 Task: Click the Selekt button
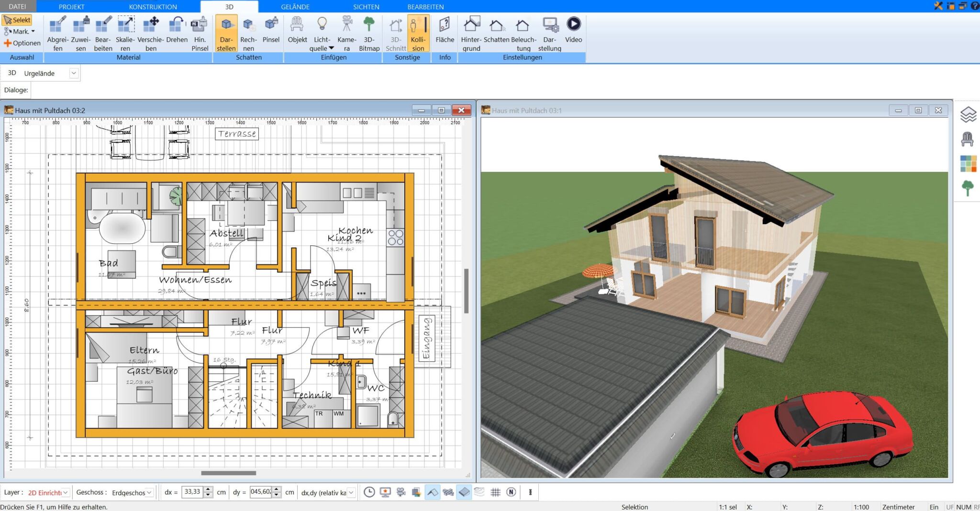point(18,20)
